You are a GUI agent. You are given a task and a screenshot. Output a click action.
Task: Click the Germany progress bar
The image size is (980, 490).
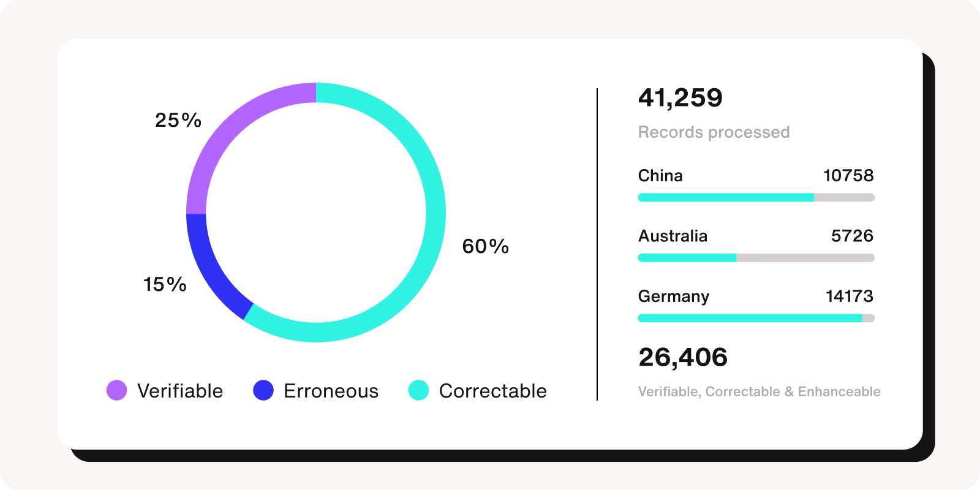coord(756,318)
